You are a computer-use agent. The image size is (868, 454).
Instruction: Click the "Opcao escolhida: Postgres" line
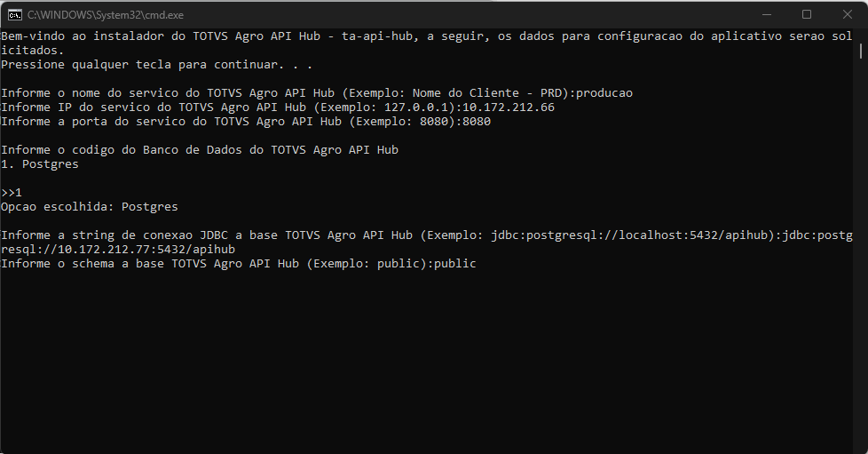(90, 207)
